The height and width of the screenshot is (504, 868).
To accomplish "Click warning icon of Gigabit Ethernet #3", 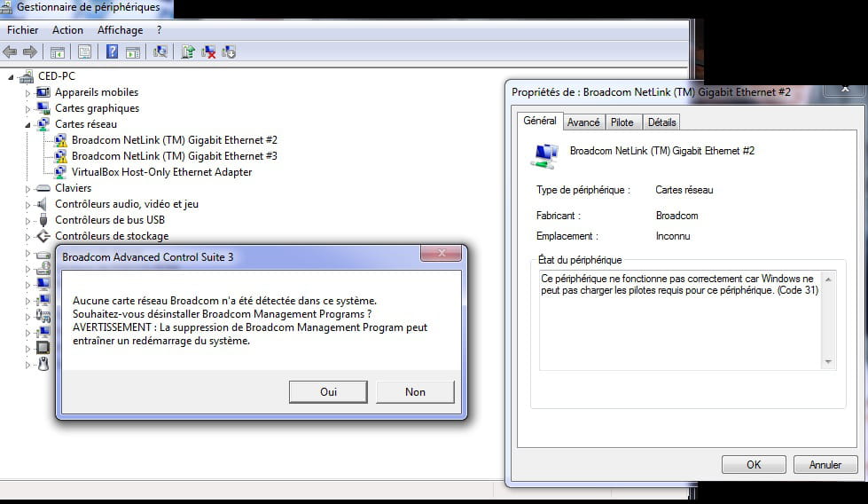I will [60, 156].
